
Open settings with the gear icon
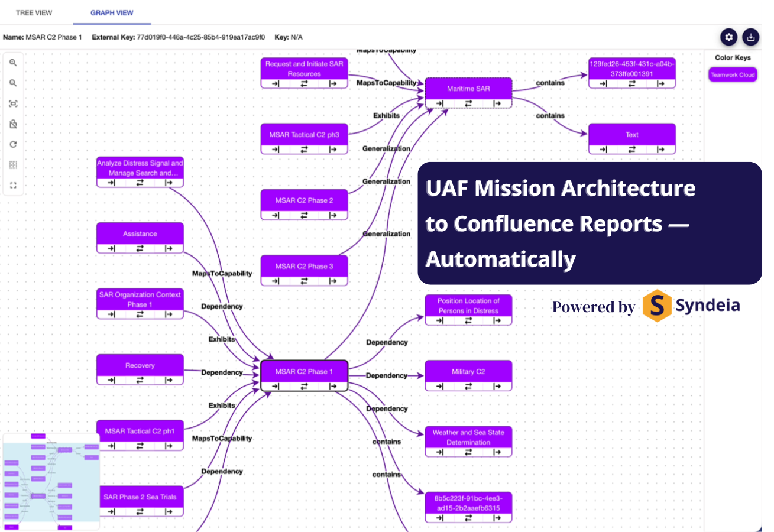pyautogui.click(x=729, y=37)
